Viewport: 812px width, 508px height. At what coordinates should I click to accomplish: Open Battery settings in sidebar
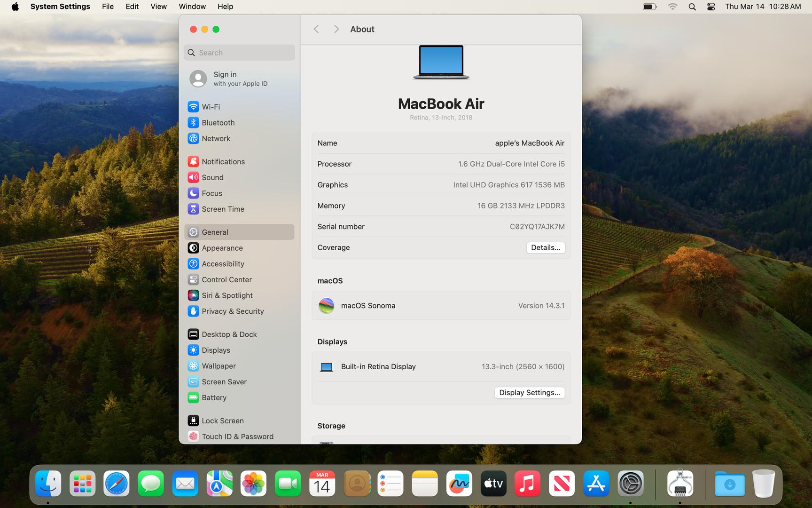click(x=239, y=397)
